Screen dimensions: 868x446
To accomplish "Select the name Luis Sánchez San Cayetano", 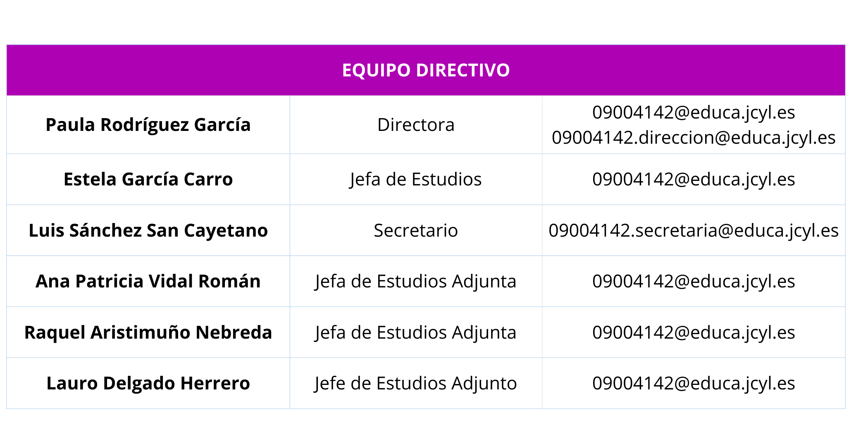I will point(148,230).
